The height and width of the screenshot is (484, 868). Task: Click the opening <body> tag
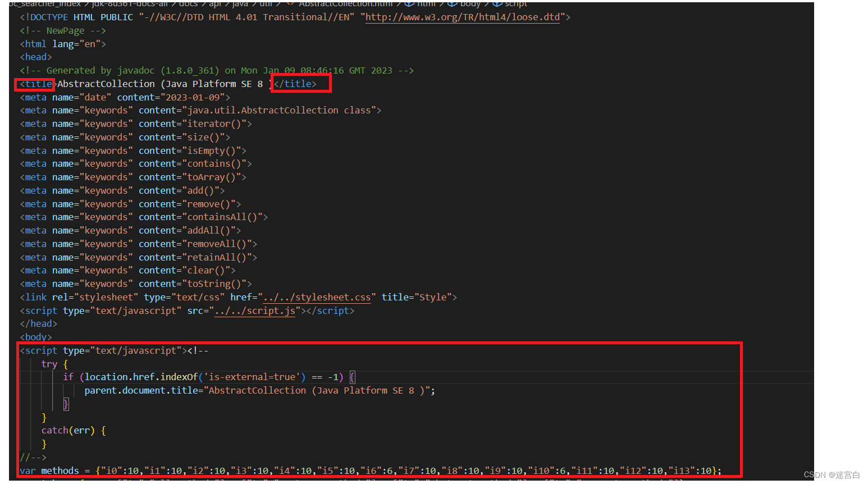click(x=36, y=337)
